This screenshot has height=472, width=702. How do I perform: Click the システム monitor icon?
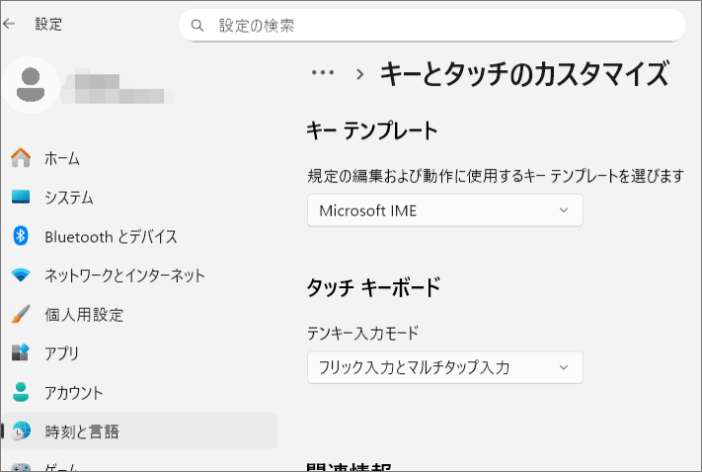pos(21,197)
